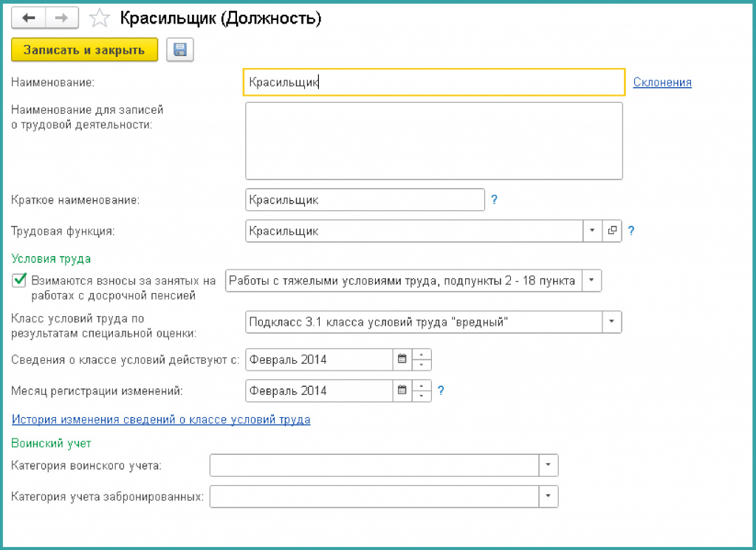Click into the Трудовая функция input field

[414, 231]
